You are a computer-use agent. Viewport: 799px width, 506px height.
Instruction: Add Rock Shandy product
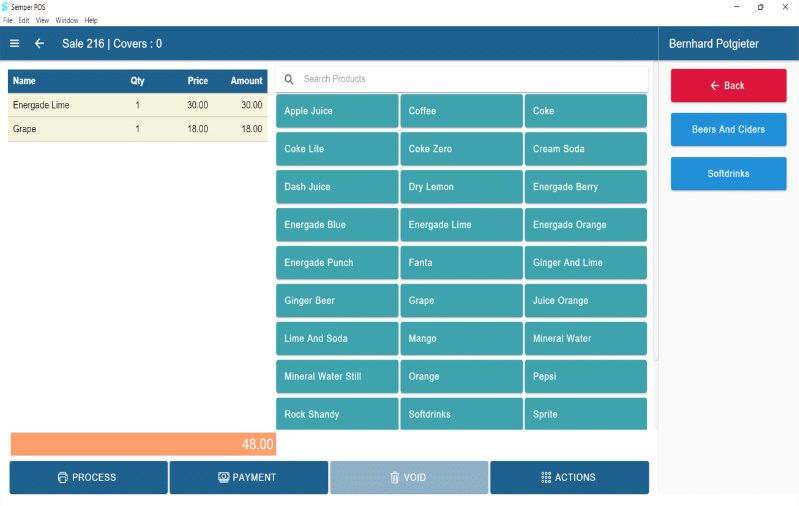click(337, 414)
